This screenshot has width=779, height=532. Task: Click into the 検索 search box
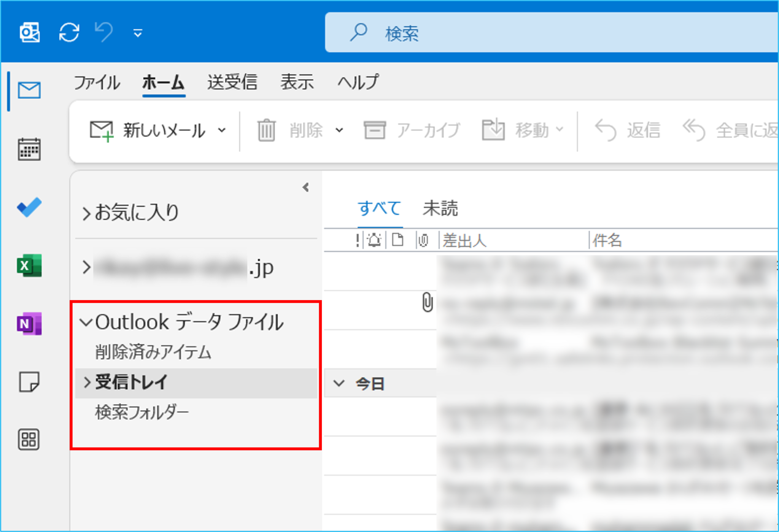point(552,33)
